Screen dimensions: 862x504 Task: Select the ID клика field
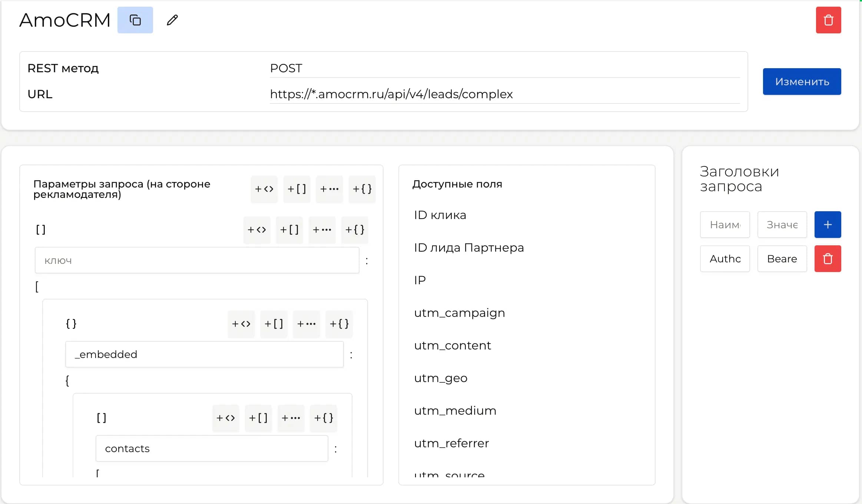[440, 215]
